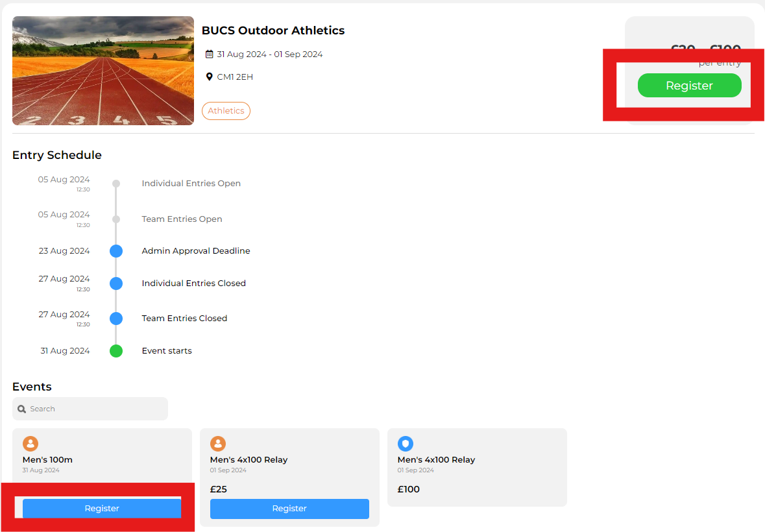Click the calendar icon beside the event dates

click(x=209, y=54)
